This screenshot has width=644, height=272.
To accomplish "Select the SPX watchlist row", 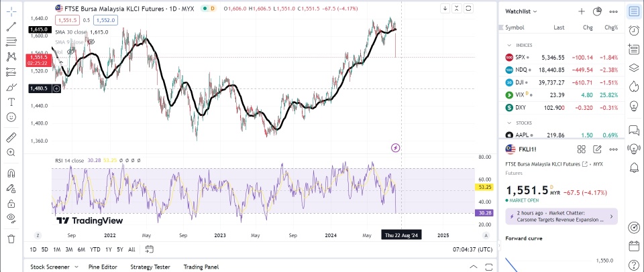I will [x=561, y=58].
